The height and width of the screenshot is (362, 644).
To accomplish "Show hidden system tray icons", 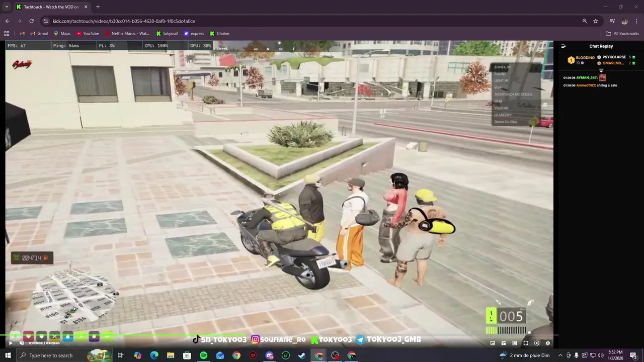I will pyautogui.click(x=560, y=355).
